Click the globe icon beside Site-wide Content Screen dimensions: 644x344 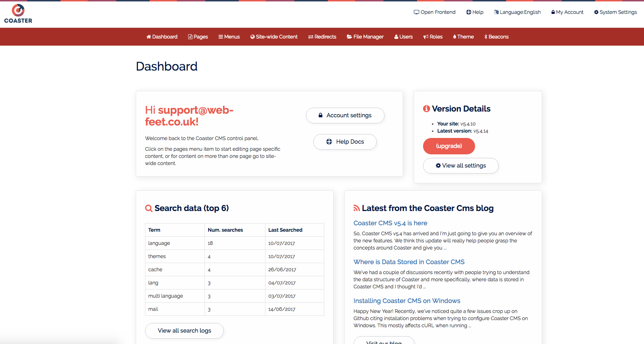[252, 37]
